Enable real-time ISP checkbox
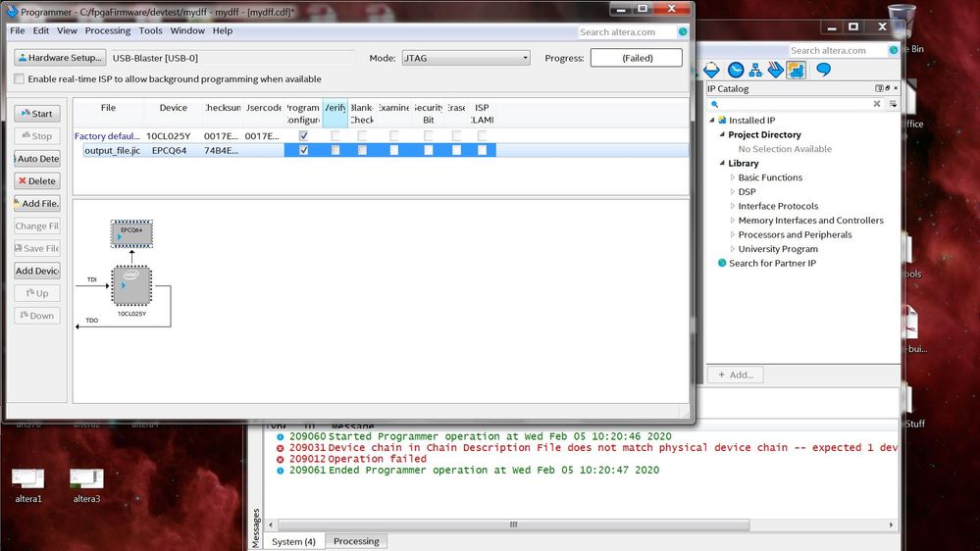Image resolution: width=980 pixels, height=551 pixels. (20, 79)
